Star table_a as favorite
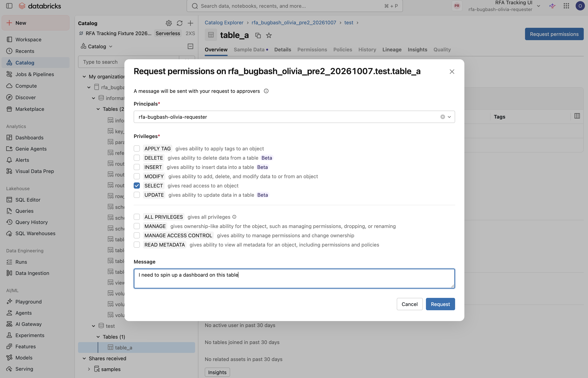This screenshot has width=588, height=378. tap(269, 35)
